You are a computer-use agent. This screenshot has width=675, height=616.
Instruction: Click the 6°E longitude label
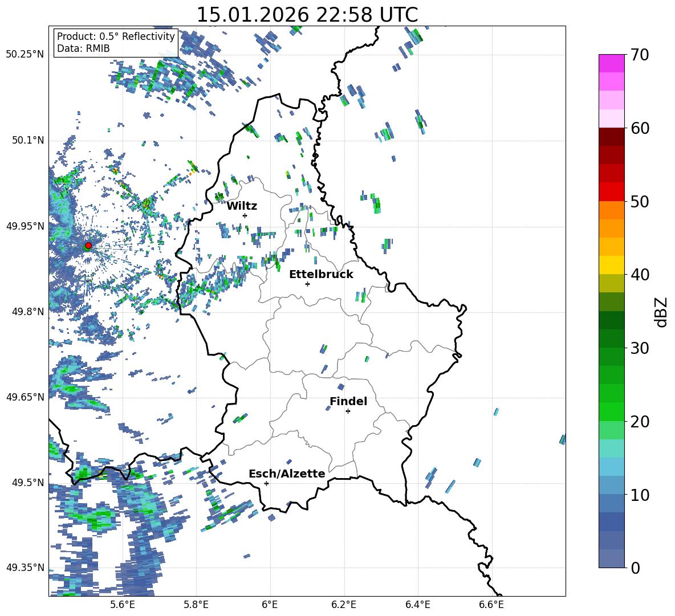(x=270, y=605)
